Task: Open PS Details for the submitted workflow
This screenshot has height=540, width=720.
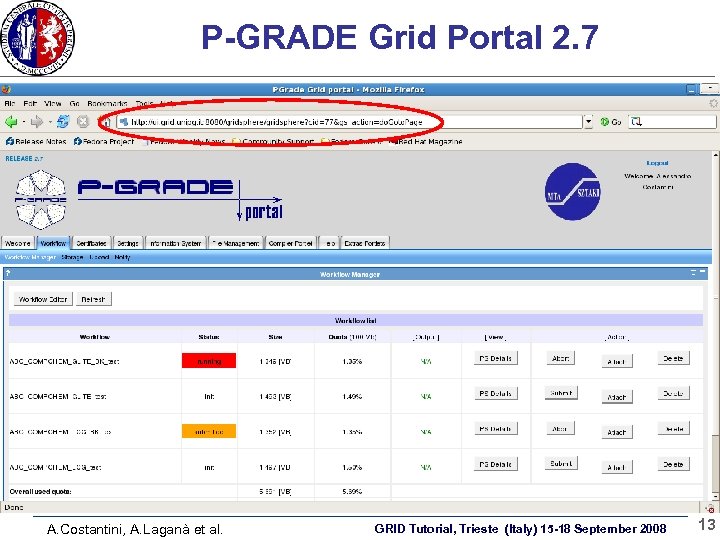Action: pos(495,428)
